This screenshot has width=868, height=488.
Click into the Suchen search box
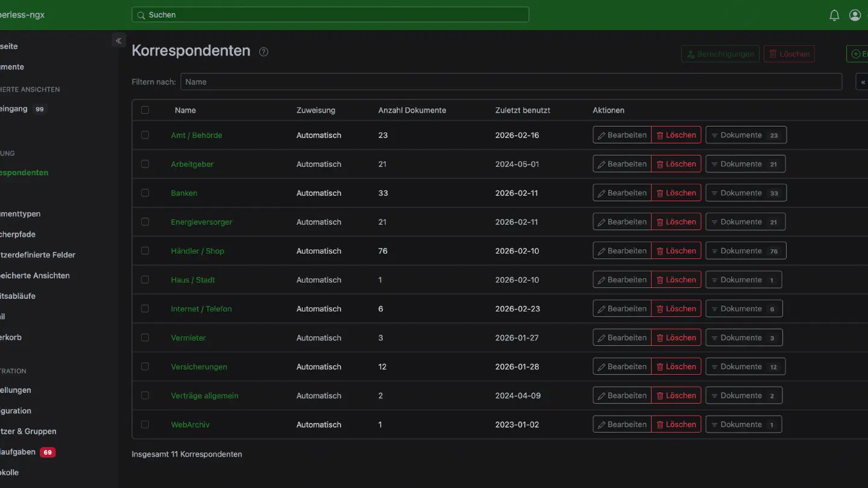(330, 15)
